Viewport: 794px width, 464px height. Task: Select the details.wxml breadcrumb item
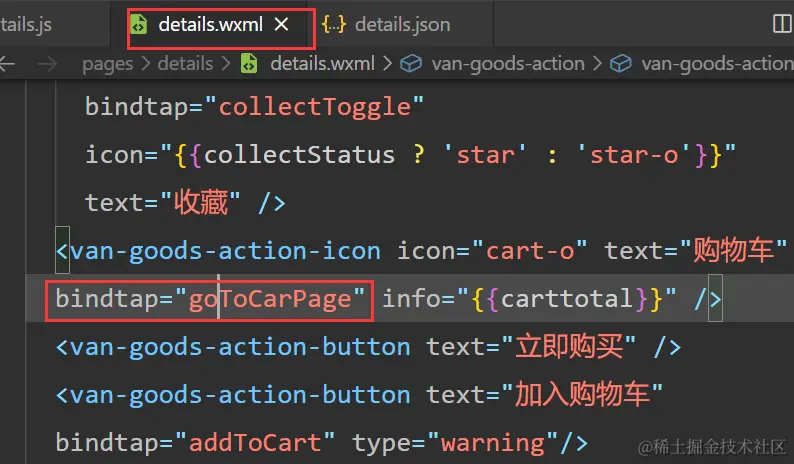tap(323, 64)
